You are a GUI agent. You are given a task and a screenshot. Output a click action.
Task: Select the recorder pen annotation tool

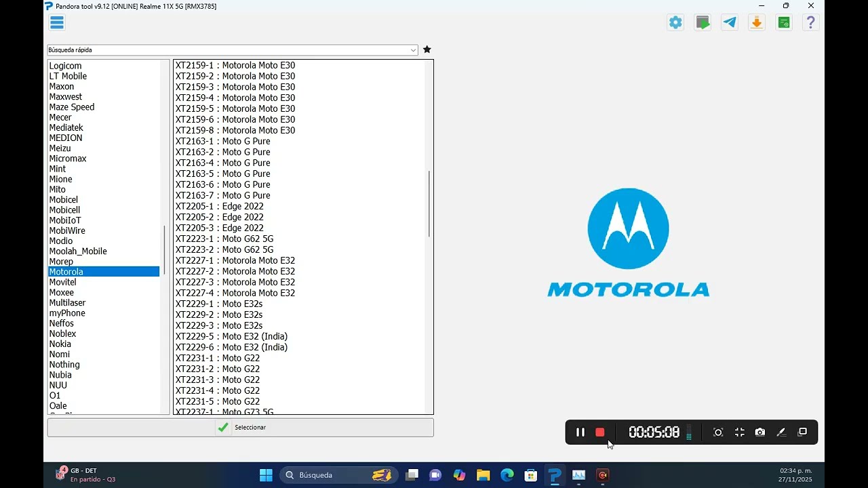coord(781,432)
